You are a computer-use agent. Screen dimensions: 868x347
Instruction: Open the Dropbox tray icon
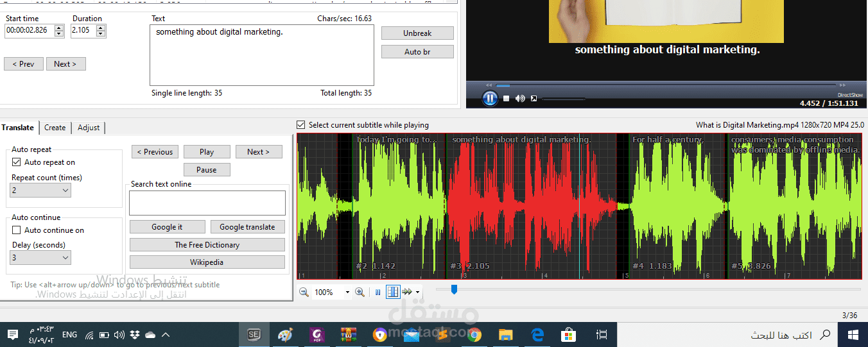click(135, 334)
